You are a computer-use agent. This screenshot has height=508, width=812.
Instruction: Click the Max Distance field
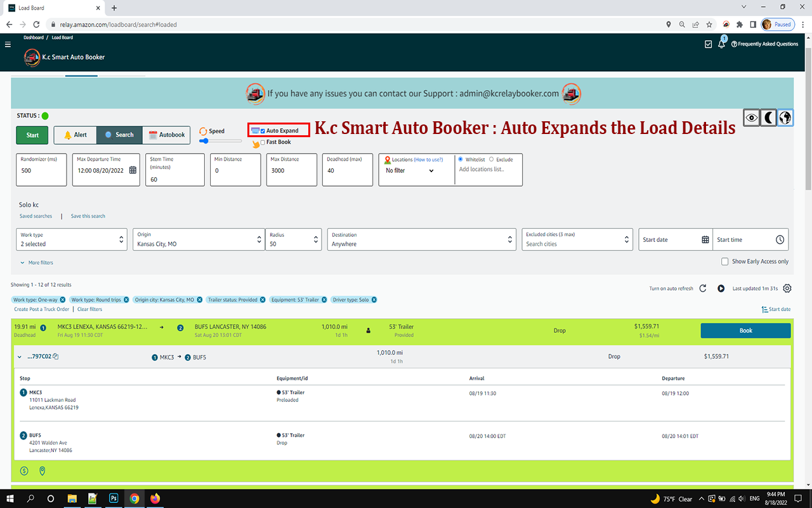point(291,170)
